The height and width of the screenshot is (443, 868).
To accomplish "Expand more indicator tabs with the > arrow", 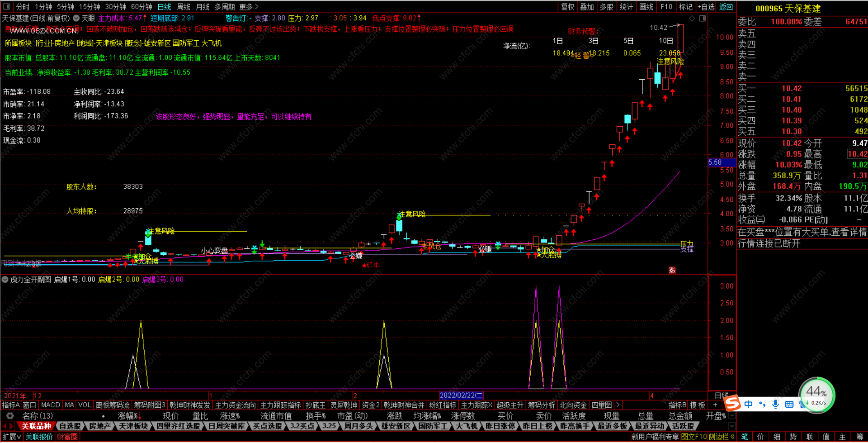I will coord(618,405).
